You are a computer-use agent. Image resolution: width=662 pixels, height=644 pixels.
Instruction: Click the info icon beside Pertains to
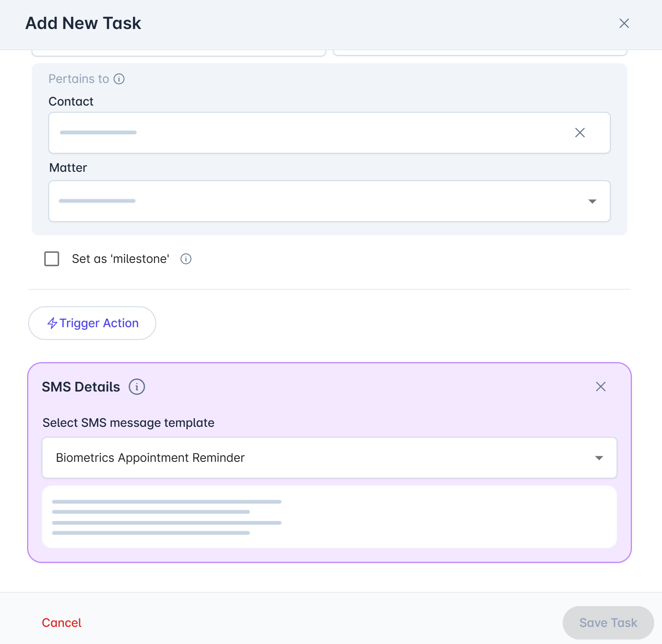coord(119,79)
